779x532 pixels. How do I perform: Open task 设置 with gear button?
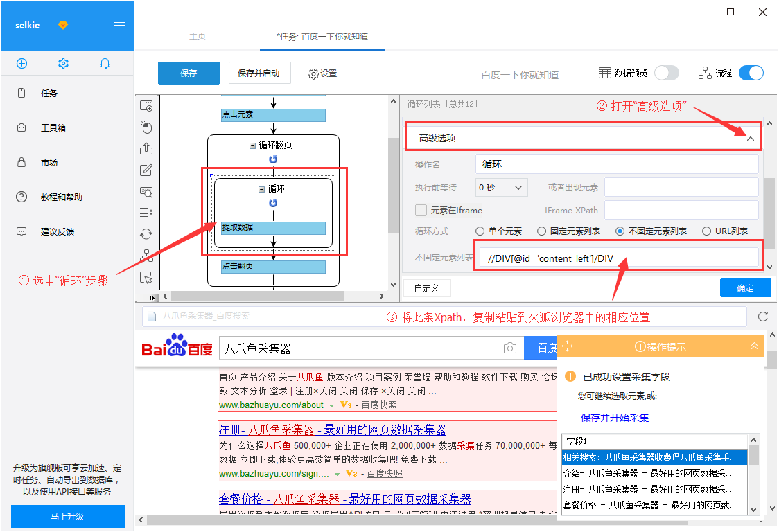322,73
